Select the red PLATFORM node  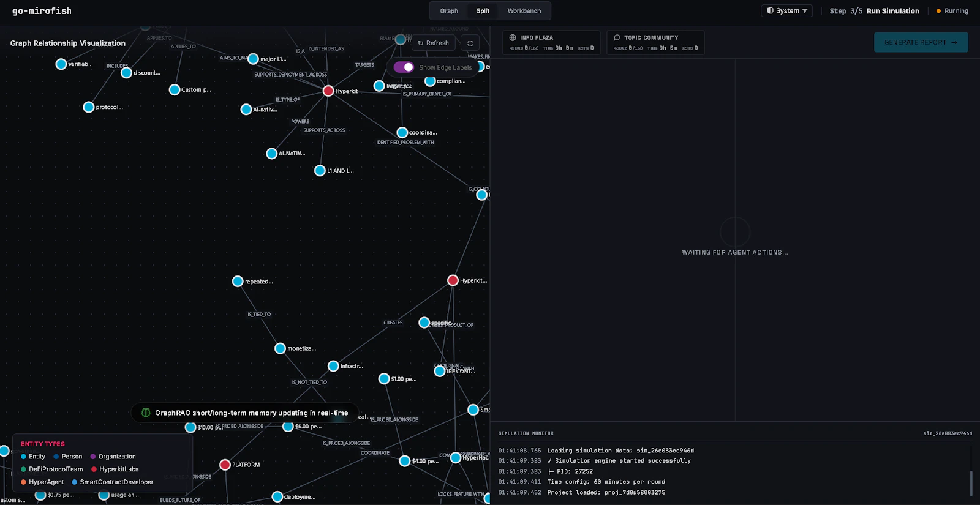(225, 465)
